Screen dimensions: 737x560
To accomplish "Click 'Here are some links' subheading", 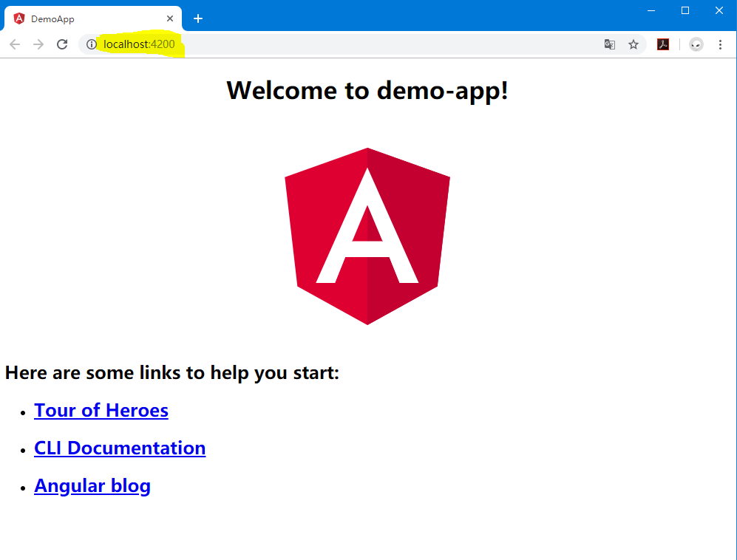I will click(172, 373).
